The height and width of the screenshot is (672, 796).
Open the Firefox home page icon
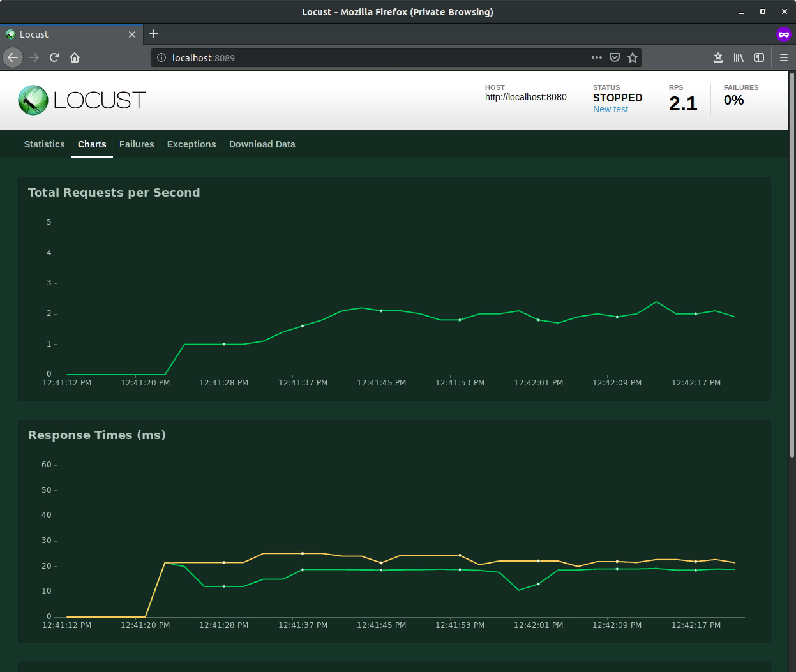pos(75,57)
